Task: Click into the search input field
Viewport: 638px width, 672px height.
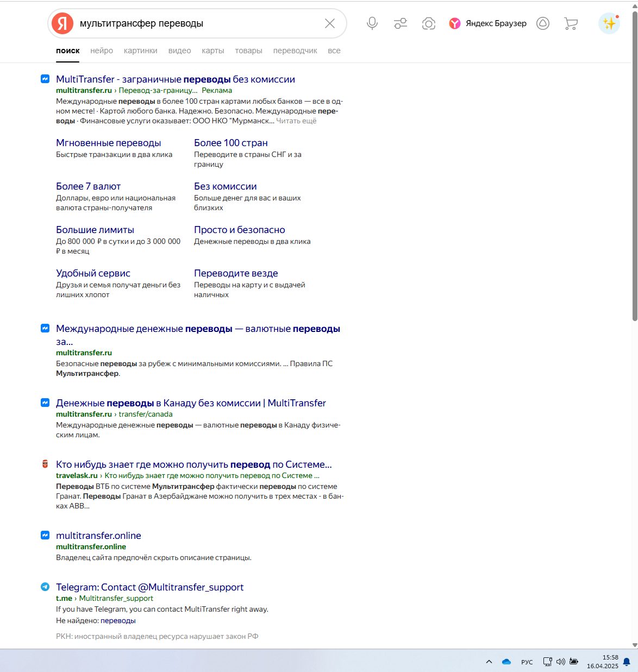Action: pyautogui.click(x=198, y=23)
